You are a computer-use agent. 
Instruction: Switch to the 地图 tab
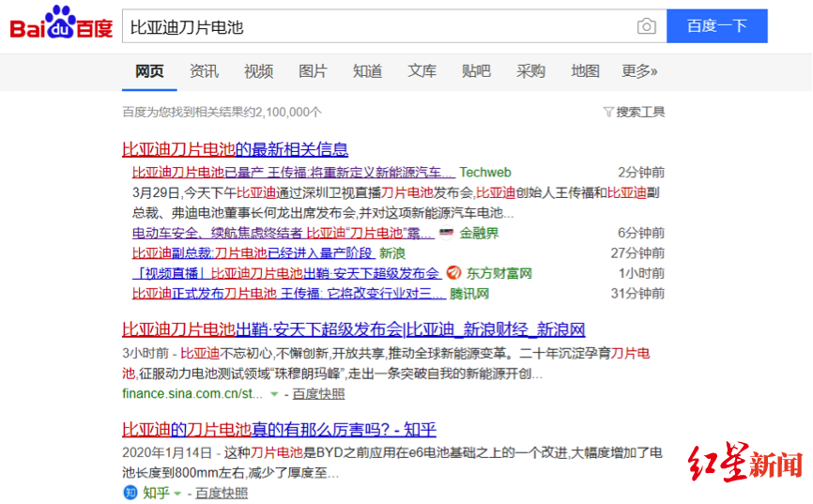click(x=585, y=71)
